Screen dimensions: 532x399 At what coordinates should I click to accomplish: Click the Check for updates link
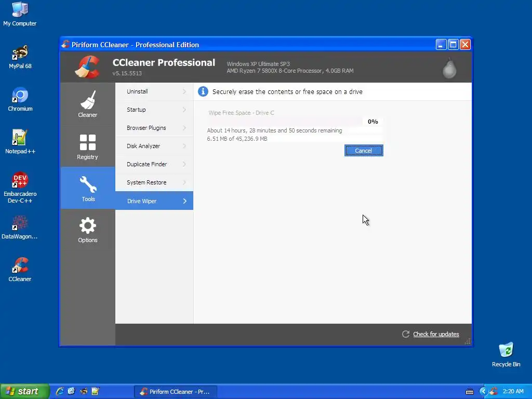[436, 334]
